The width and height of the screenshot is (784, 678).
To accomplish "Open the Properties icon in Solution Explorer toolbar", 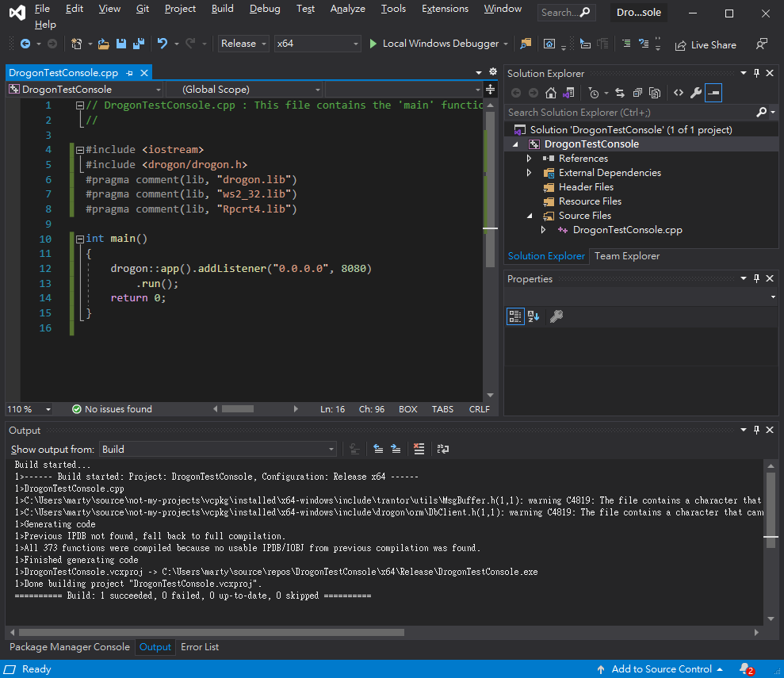I will (697, 92).
